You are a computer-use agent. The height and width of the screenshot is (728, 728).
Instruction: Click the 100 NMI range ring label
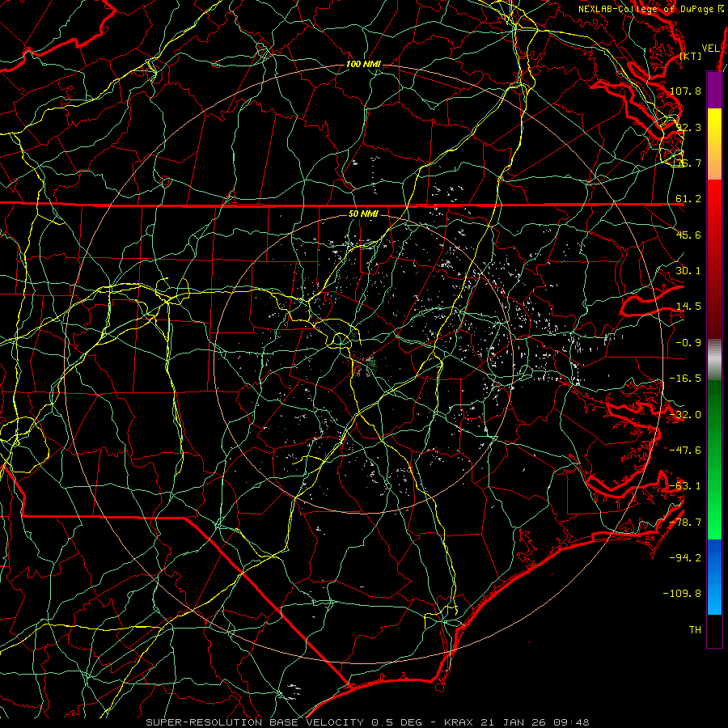coord(363,64)
